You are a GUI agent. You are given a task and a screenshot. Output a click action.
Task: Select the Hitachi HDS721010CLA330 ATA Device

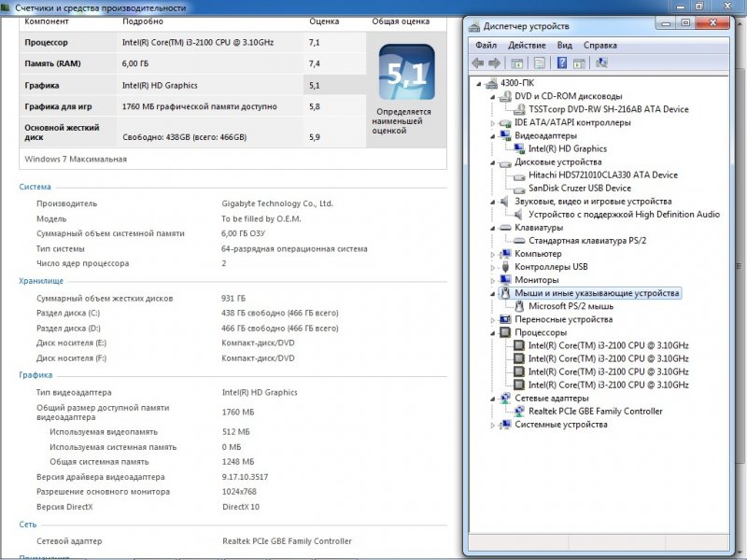click(602, 175)
